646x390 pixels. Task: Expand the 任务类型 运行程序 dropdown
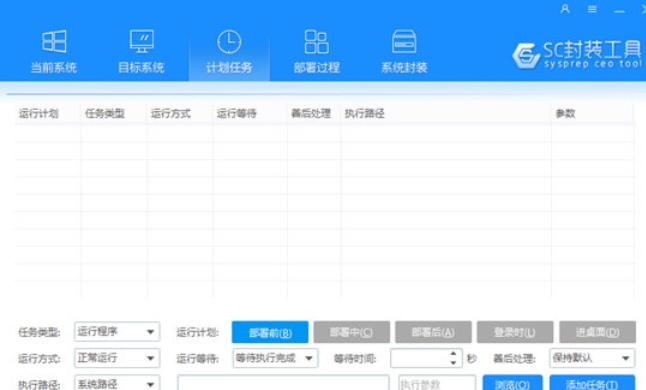[117, 332]
